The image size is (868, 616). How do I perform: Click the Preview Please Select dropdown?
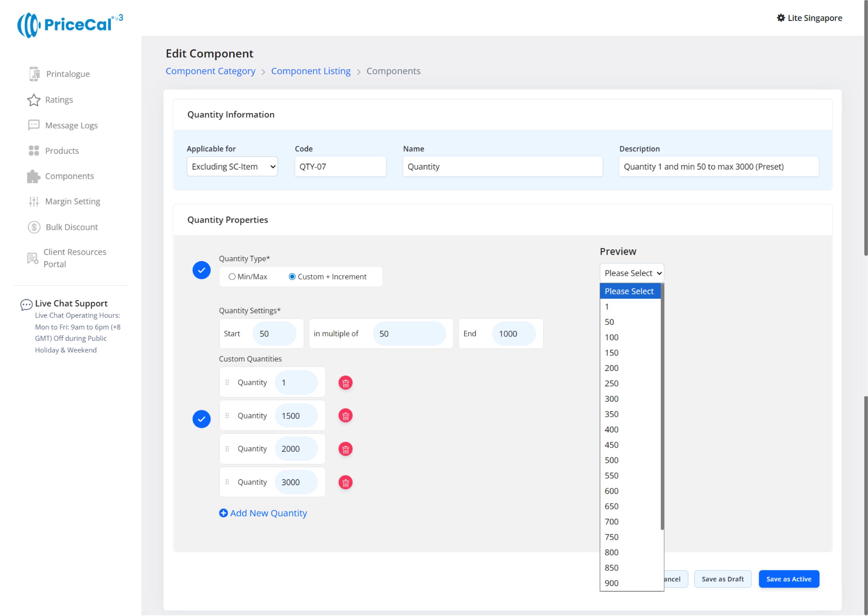[632, 273]
